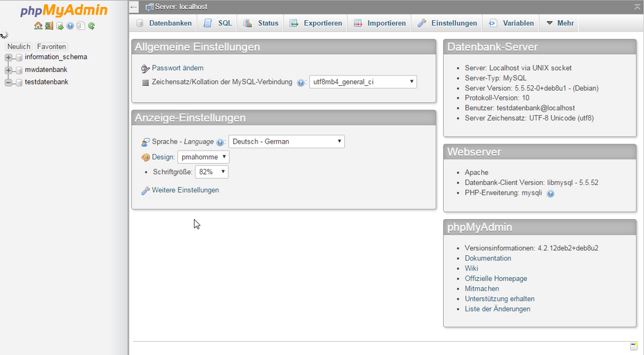Screen dimensions: 644x355
Task: Select the mwdatenbank database name
Action: 46,69
